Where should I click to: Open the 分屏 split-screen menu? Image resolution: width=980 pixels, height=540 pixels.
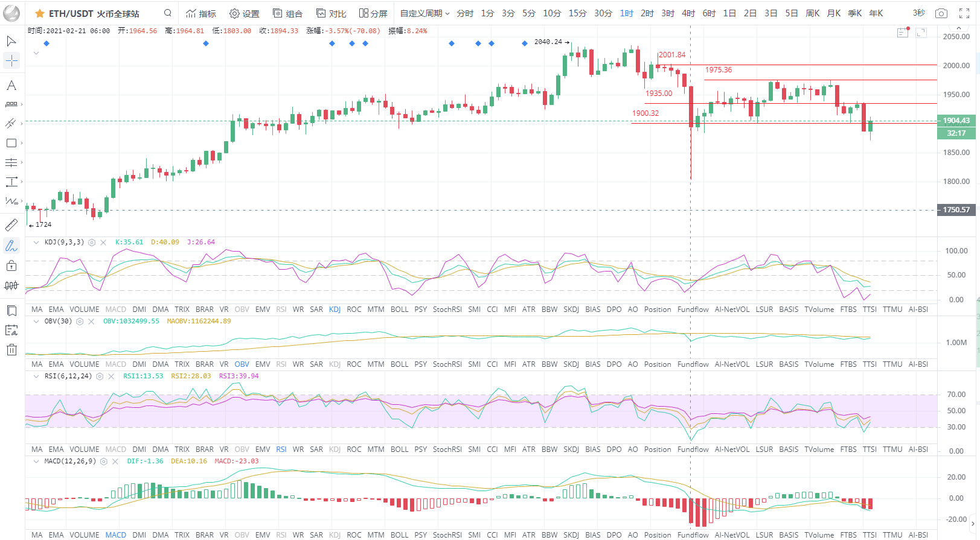[373, 13]
